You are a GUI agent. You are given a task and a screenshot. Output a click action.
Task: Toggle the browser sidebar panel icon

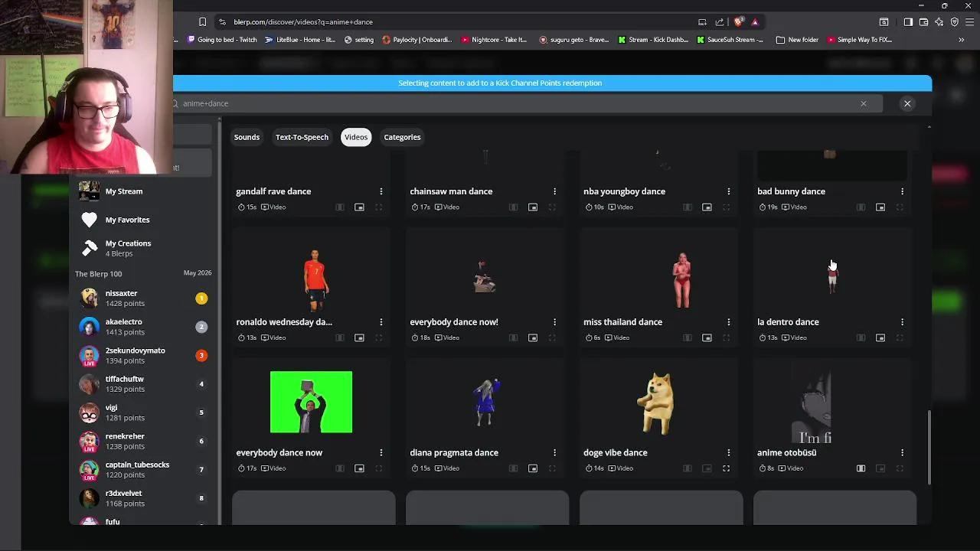[x=908, y=22]
